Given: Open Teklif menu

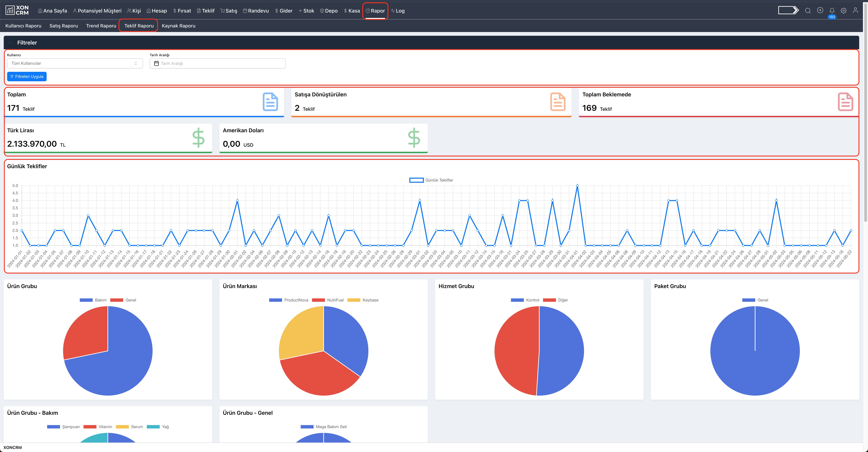Looking at the screenshot, I should [x=205, y=11].
